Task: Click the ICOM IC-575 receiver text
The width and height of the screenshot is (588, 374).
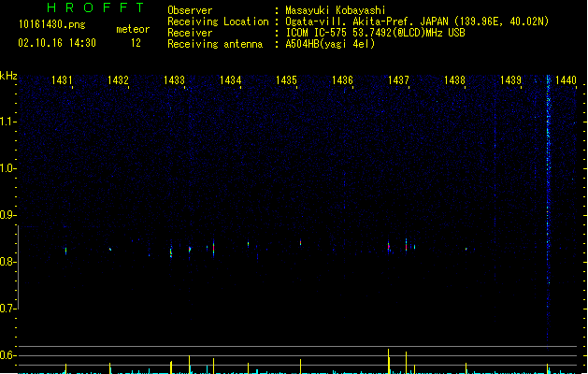Action: pos(376,33)
